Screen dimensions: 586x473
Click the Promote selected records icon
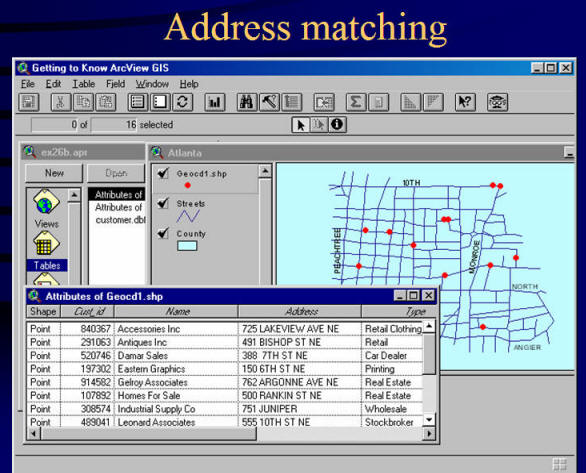point(292,102)
